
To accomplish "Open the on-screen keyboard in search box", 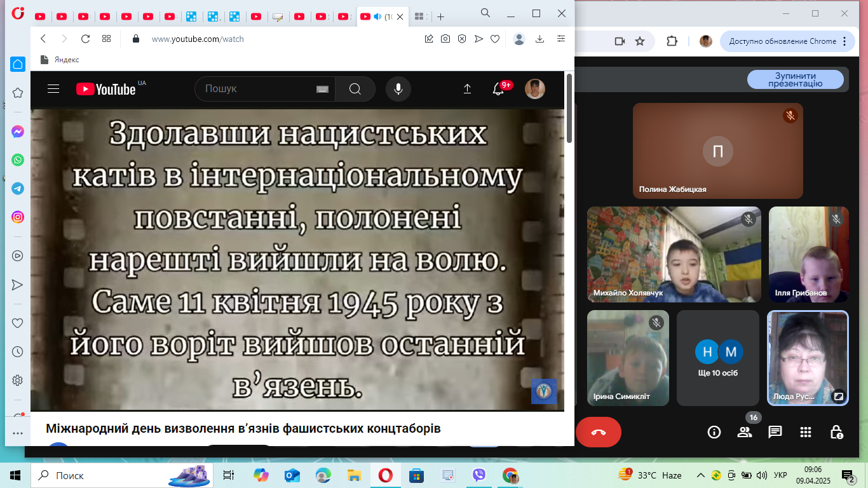I will 322,89.
